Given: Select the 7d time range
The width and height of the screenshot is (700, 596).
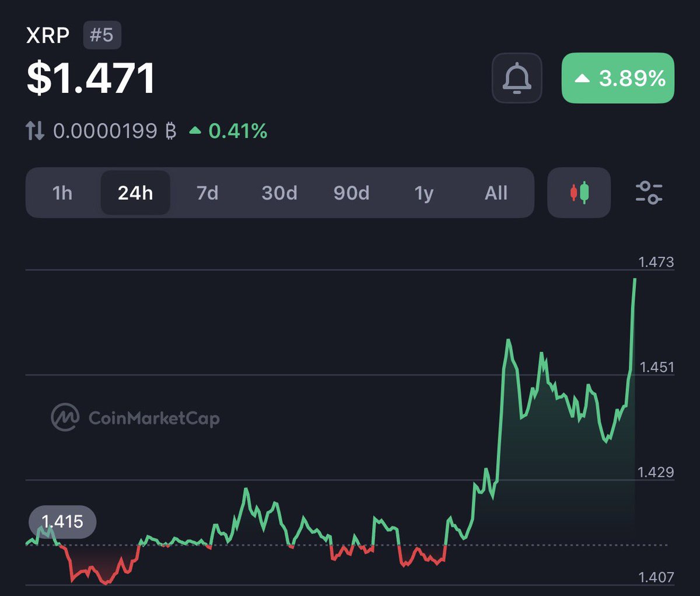Looking at the screenshot, I should (207, 193).
